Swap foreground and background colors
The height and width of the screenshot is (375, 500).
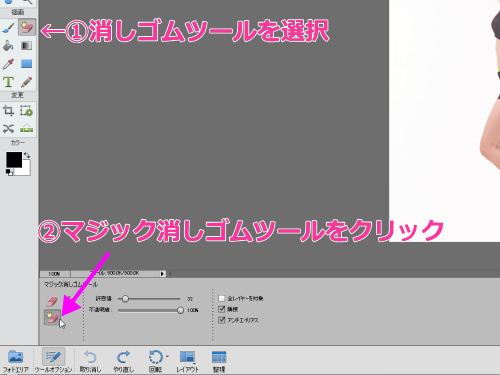27,155
